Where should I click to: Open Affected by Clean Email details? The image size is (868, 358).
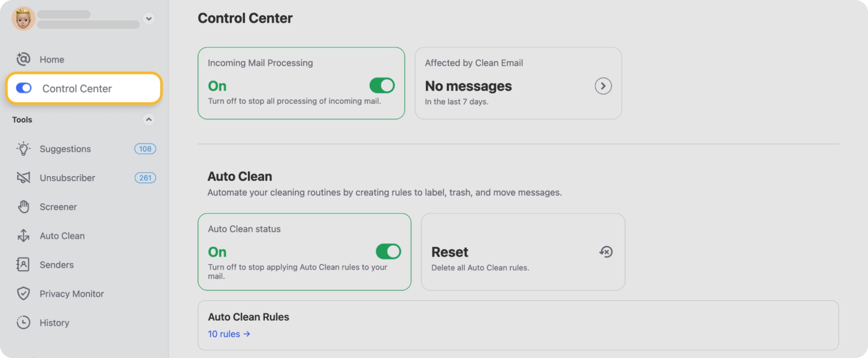click(603, 86)
